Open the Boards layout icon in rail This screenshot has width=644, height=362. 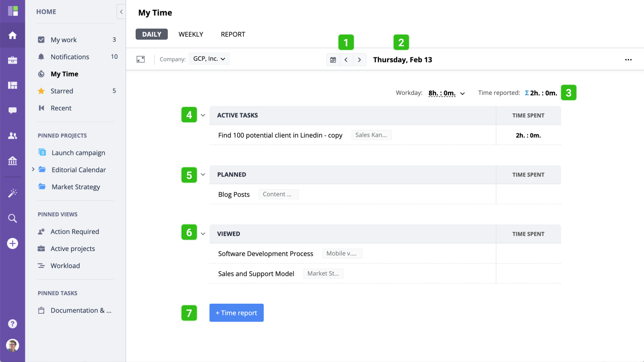(12, 85)
